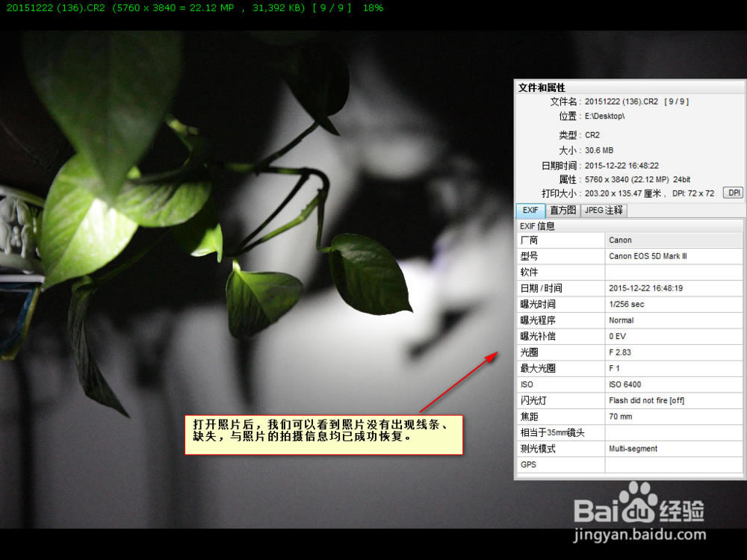The width and height of the screenshot is (747, 560).
Task: Switch to the 直方图 histogram tab
Action: [x=562, y=211]
